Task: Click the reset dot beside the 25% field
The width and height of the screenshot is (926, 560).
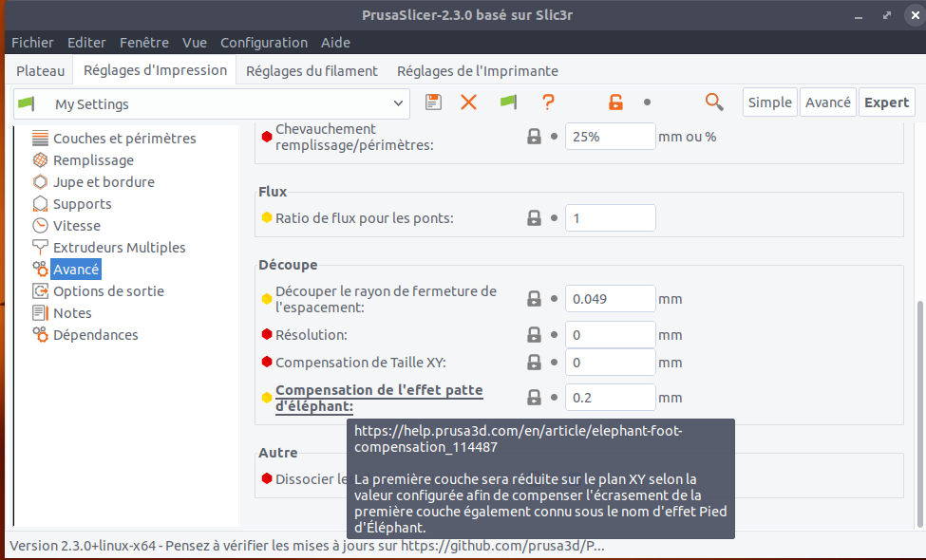Action: (x=554, y=137)
